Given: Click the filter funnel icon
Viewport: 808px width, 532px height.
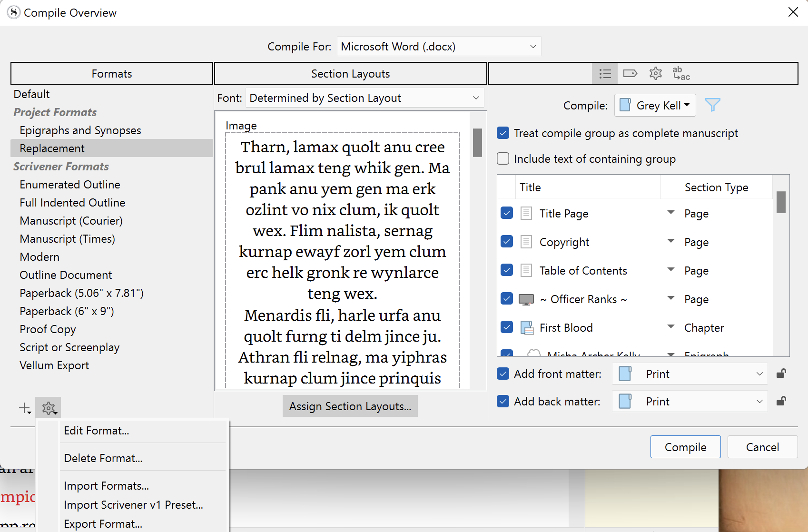Looking at the screenshot, I should tap(712, 105).
